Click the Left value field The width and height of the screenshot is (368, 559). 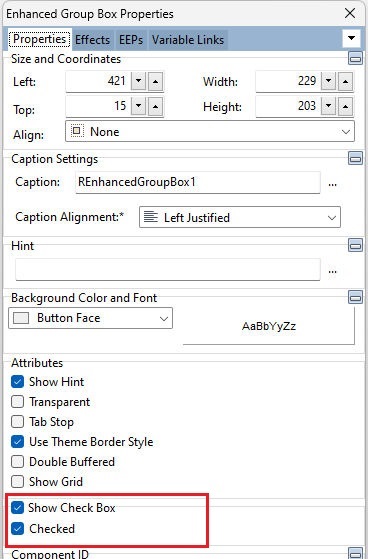click(x=98, y=81)
